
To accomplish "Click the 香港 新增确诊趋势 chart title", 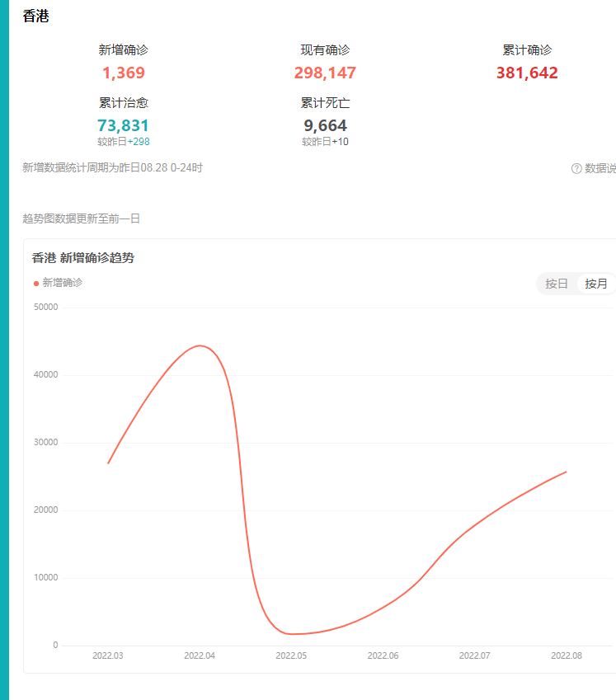I will (83, 257).
